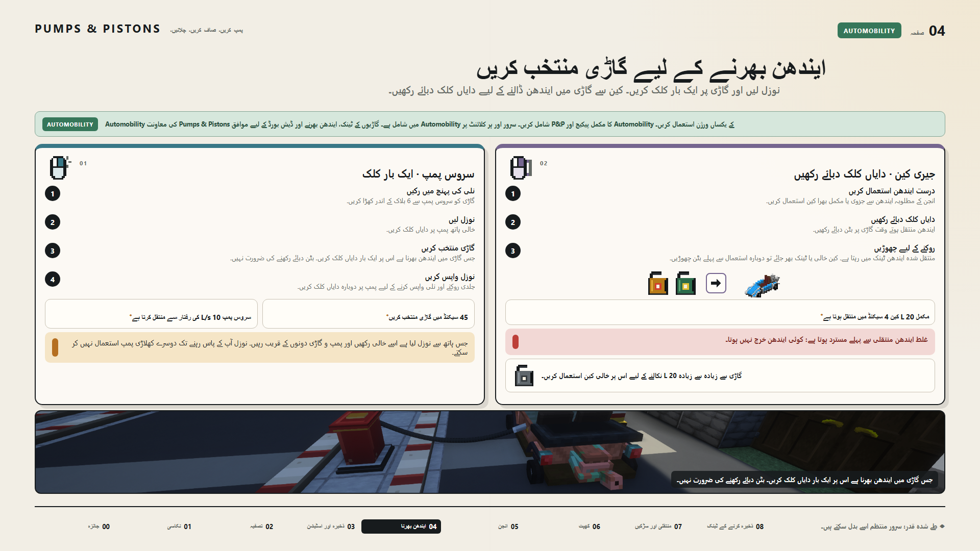Switch to the 06 کھپت tab
Screen dimensions: 980x551
tap(590, 527)
